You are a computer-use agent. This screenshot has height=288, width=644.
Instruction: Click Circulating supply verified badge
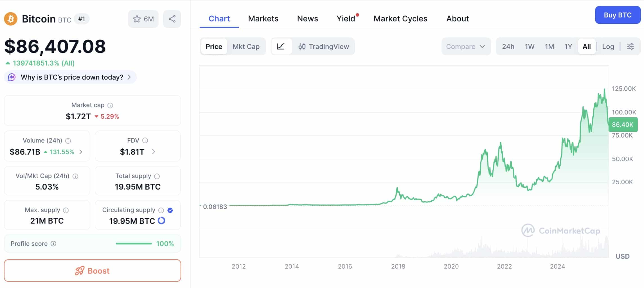click(170, 210)
